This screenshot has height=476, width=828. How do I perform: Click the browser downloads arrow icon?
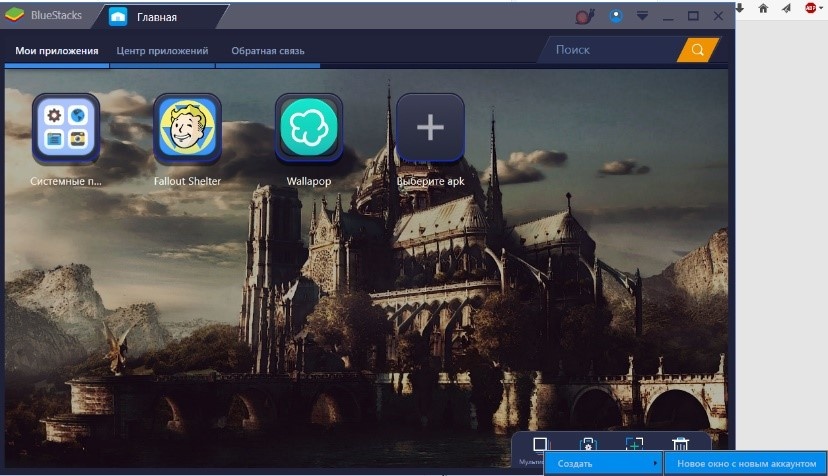[x=740, y=8]
